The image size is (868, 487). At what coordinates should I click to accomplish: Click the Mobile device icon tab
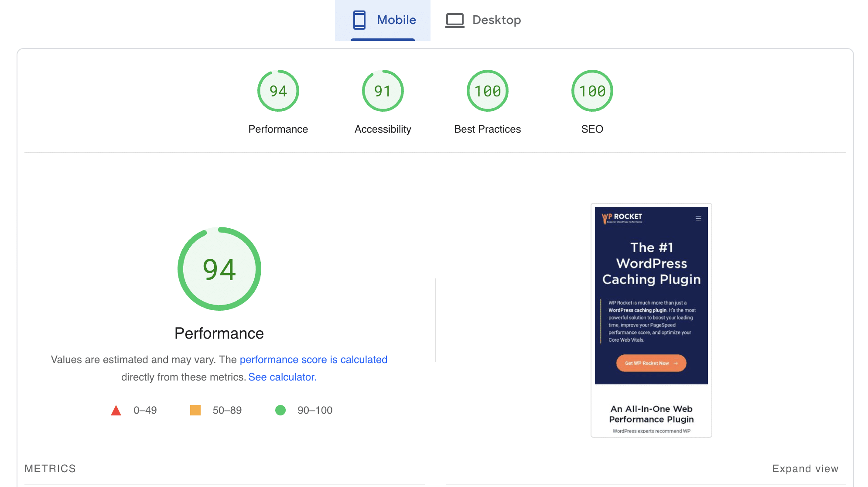[358, 20]
